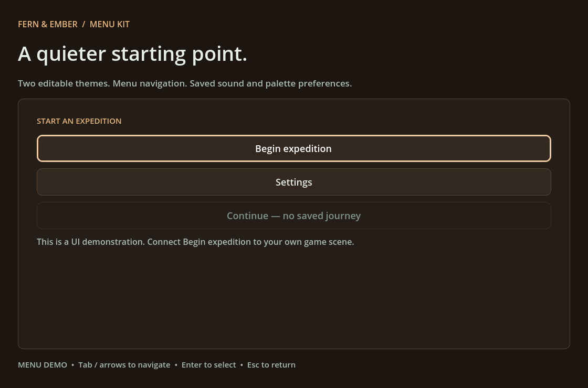Select the disabled Continue — no saved journey option
Image resolution: width=588 pixels, height=388 pixels.
tap(293, 215)
